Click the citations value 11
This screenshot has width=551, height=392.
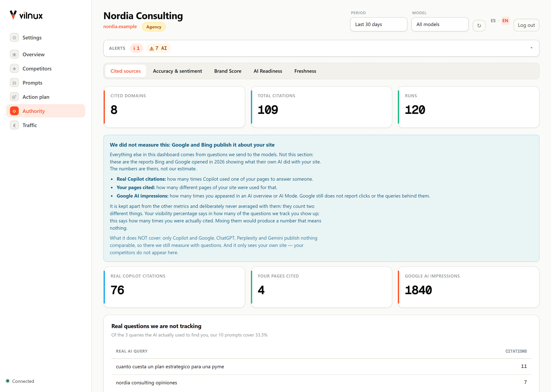[524, 366]
